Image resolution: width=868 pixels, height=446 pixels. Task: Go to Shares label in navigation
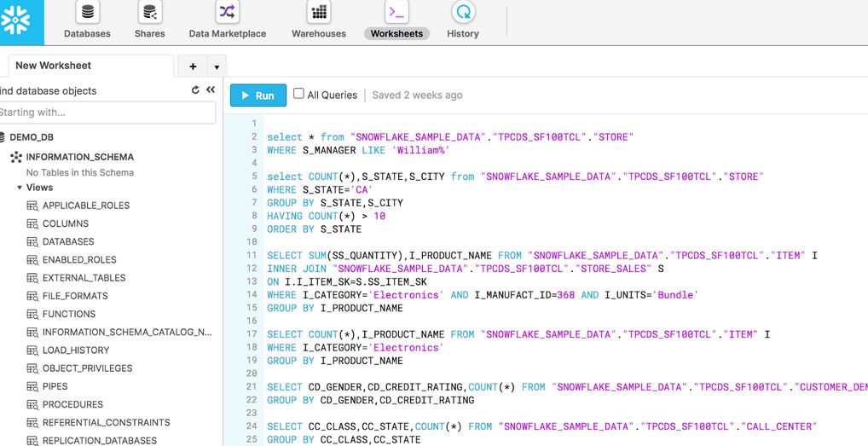[149, 34]
